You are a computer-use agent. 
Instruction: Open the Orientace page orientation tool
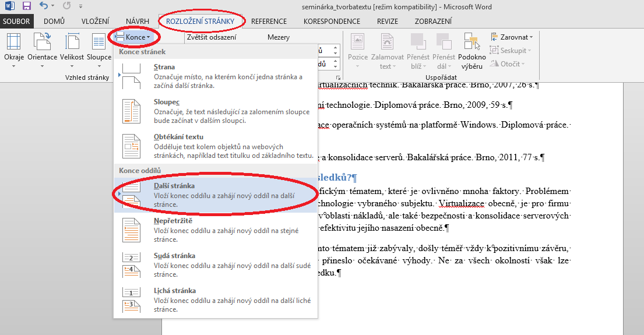coord(42,50)
